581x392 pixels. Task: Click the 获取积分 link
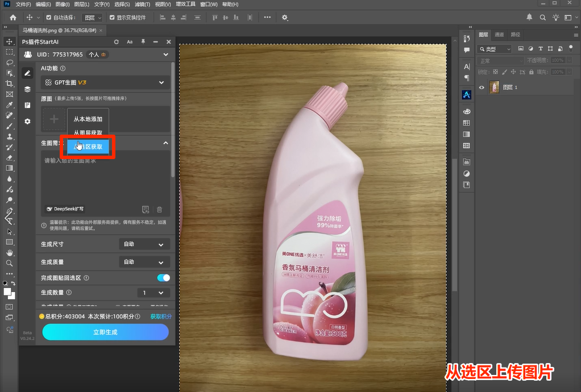coord(161,316)
